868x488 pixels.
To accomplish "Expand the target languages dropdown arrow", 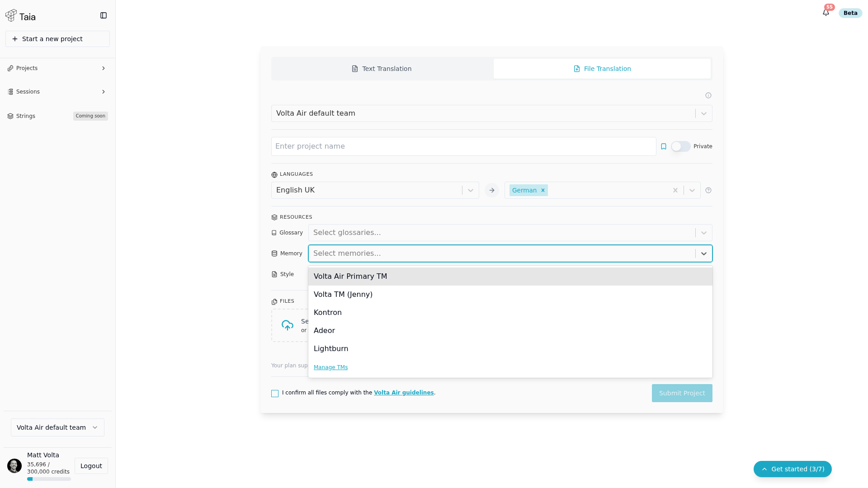I will point(692,190).
